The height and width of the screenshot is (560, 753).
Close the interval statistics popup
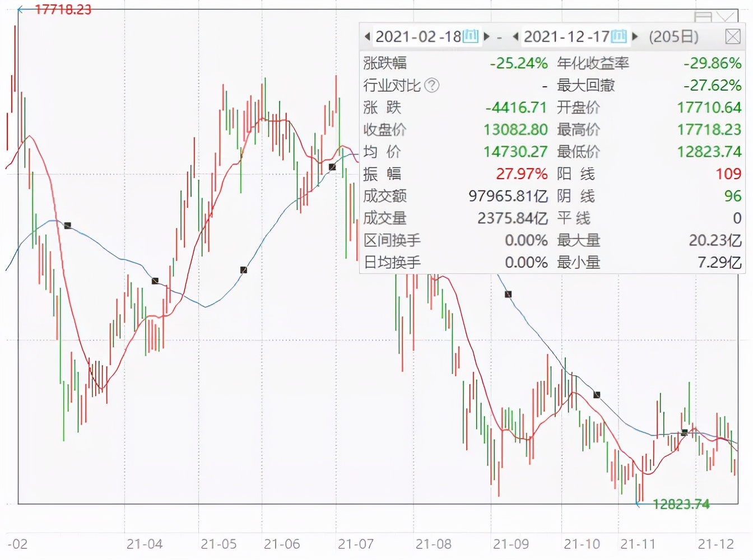click(x=733, y=37)
